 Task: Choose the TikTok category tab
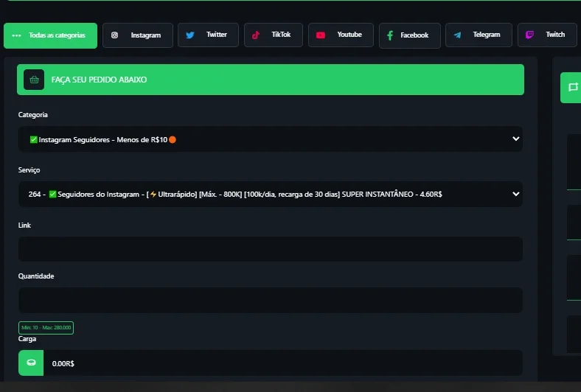(x=274, y=35)
